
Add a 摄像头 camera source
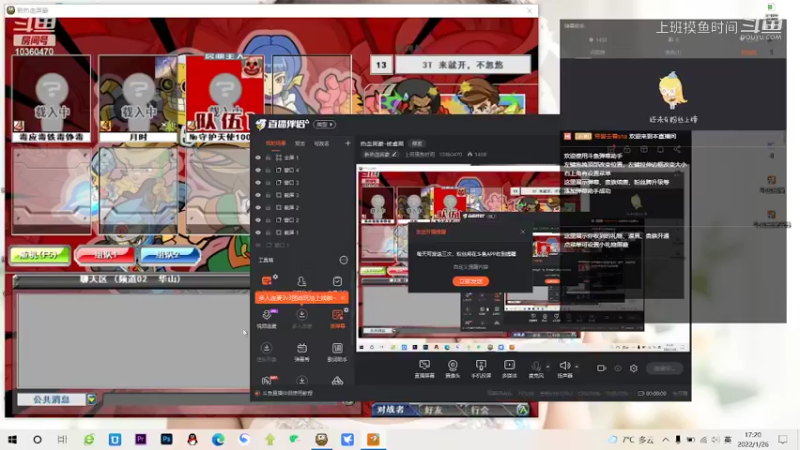pyautogui.click(x=453, y=368)
